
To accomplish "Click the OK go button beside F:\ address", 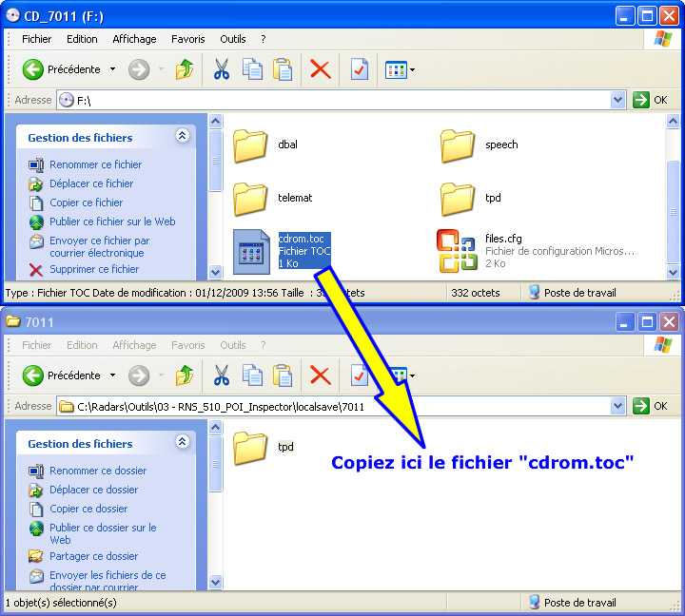I will pos(651,100).
